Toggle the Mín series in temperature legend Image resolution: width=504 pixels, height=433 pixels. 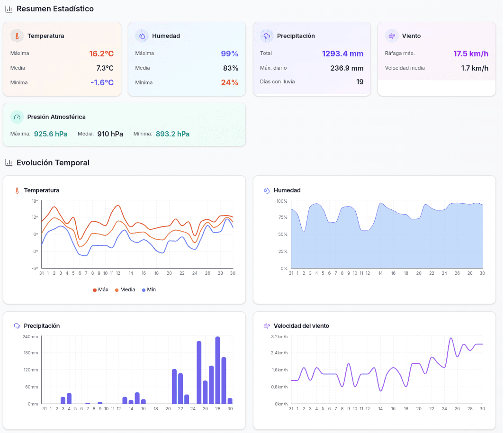(x=149, y=289)
